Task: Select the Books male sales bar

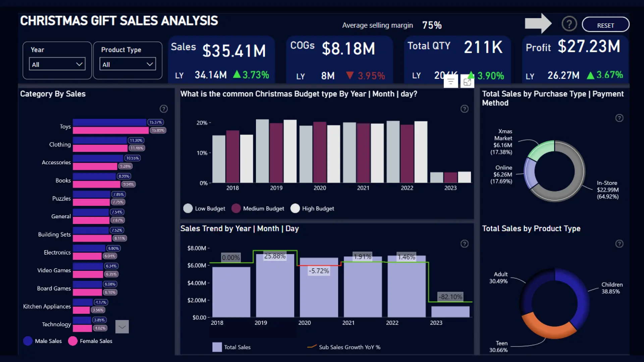Action: point(94,176)
